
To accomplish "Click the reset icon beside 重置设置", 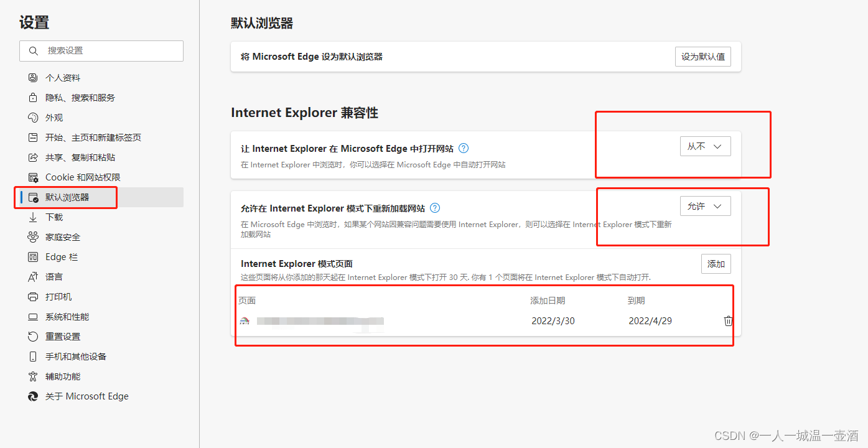I will pyautogui.click(x=33, y=337).
